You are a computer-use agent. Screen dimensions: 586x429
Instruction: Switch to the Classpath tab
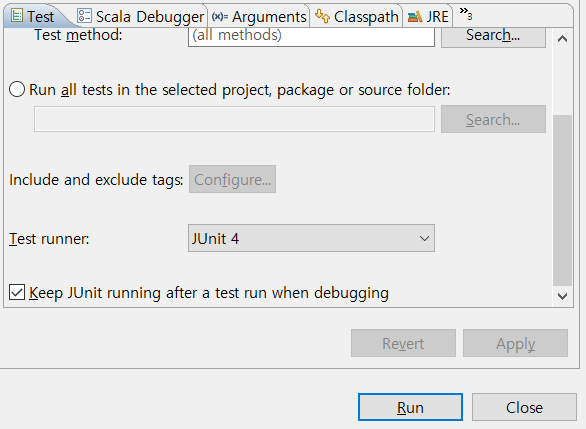[x=357, y=16]
